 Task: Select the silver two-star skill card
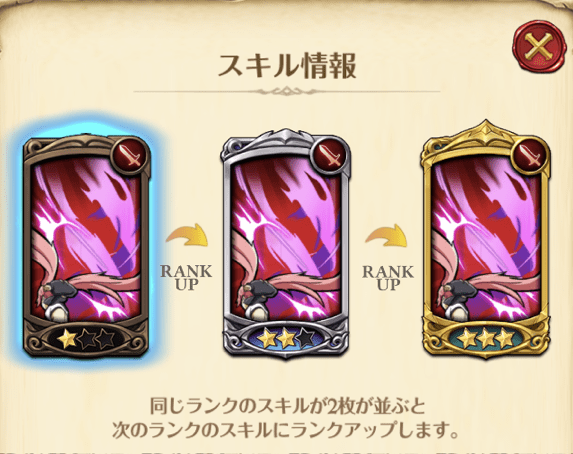[x=286, y=244]
